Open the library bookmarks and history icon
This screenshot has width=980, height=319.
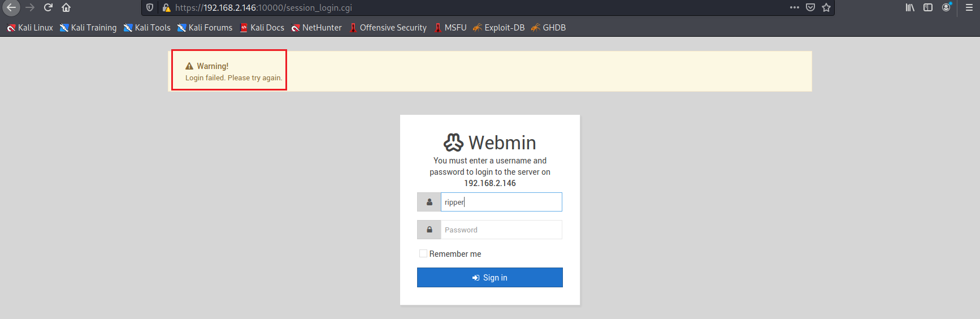910,7
